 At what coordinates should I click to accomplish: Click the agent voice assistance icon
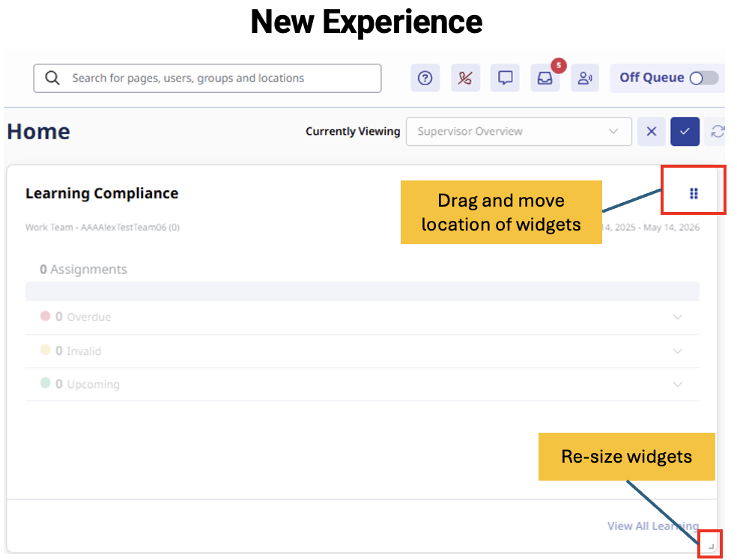[x=585, y=78]
